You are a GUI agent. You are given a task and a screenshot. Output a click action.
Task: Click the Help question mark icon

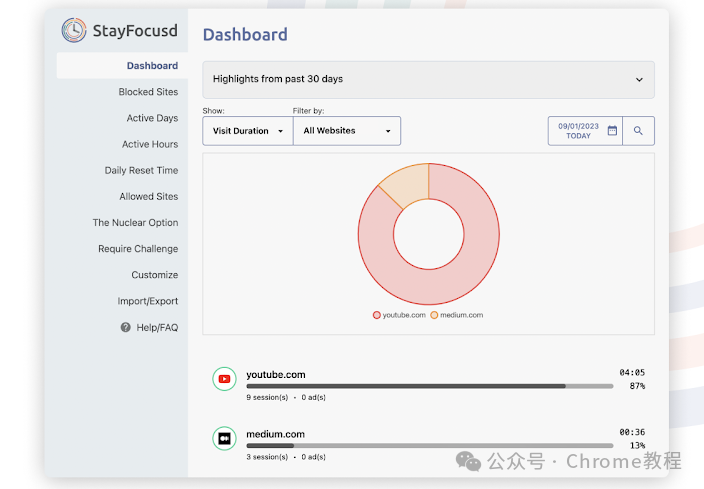125,327
